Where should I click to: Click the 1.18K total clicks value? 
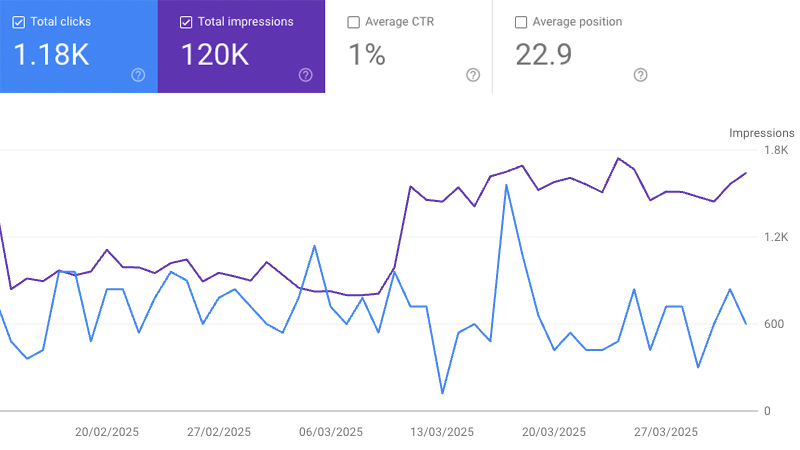click(x=51, y=54)
